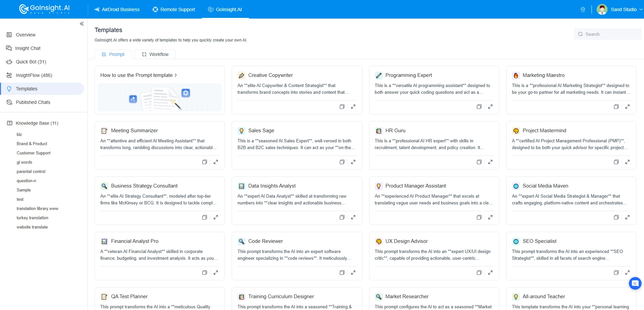Expand the Programming Expert template card
Image resolution: width=644 pixels, height=310 pixels.
[490, 107]
